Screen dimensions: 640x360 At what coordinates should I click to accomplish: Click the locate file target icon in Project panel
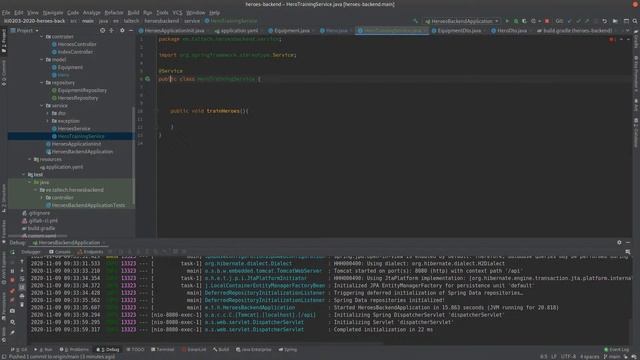click(x=102, y=30)
